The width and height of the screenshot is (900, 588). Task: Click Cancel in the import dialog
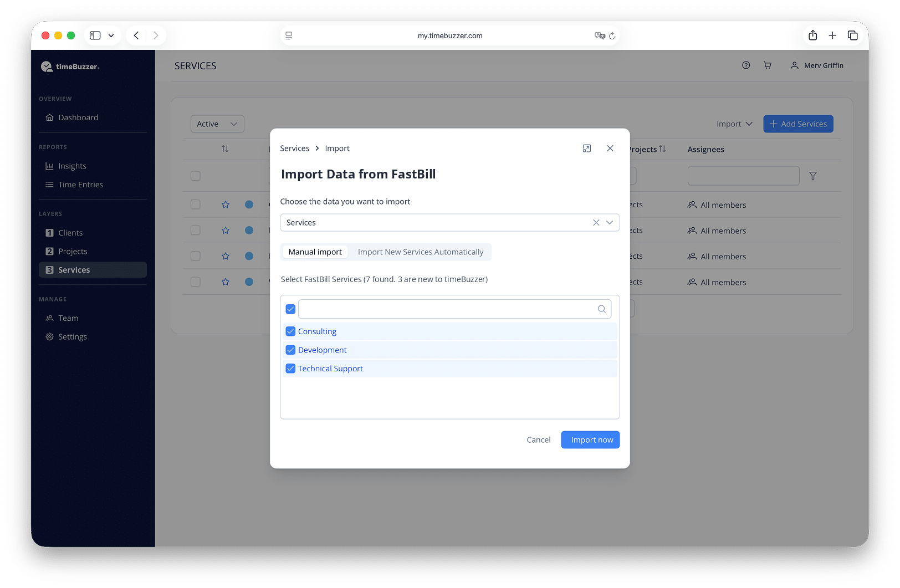tap(539, 440)
